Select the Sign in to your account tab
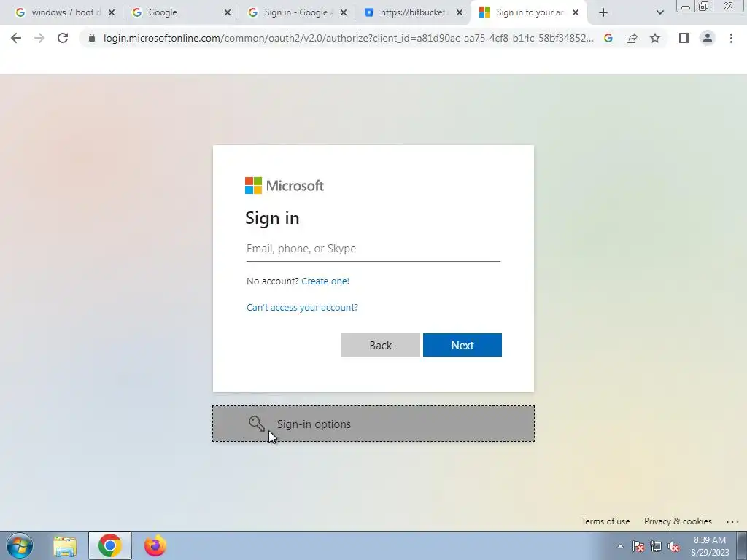 (529, 12)
